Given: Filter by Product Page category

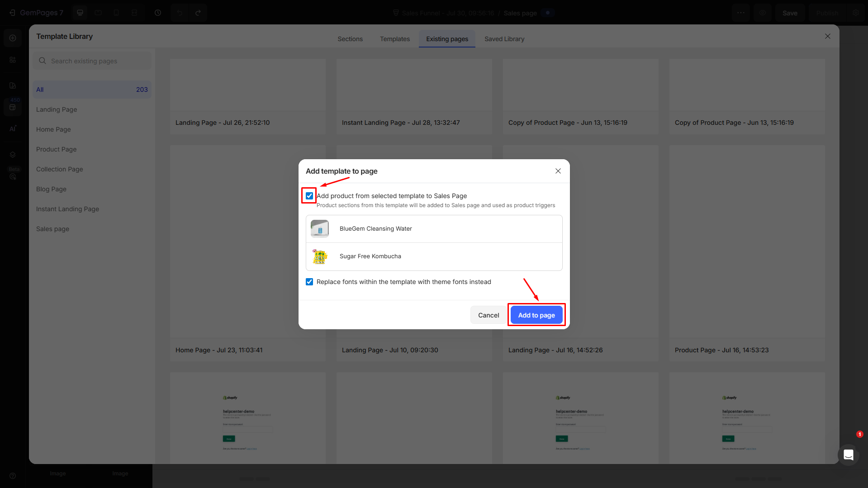Looking at the screenshot, I should click(92, 149).
